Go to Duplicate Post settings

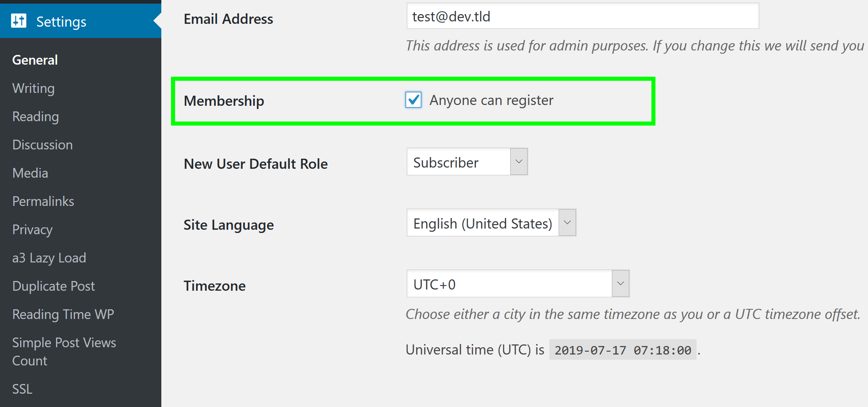coord(54,286)
